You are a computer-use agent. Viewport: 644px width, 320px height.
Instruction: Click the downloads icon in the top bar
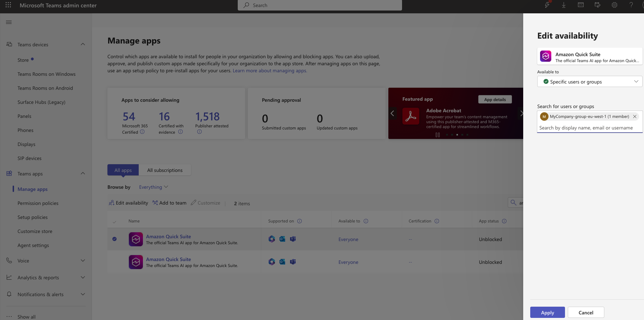tap(564, 5)
